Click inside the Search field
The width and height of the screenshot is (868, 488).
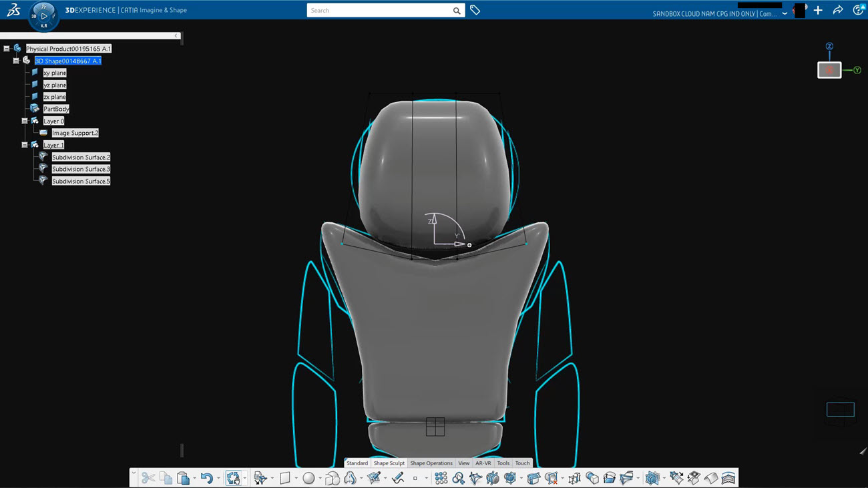(x=379, y=10)
